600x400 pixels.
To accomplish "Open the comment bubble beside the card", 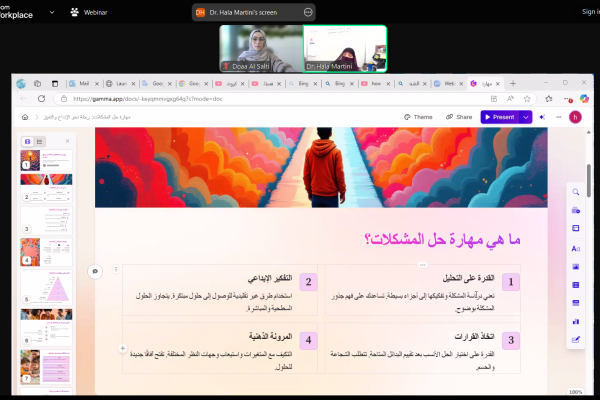I will pyautogui.click(x=95, y=271).
